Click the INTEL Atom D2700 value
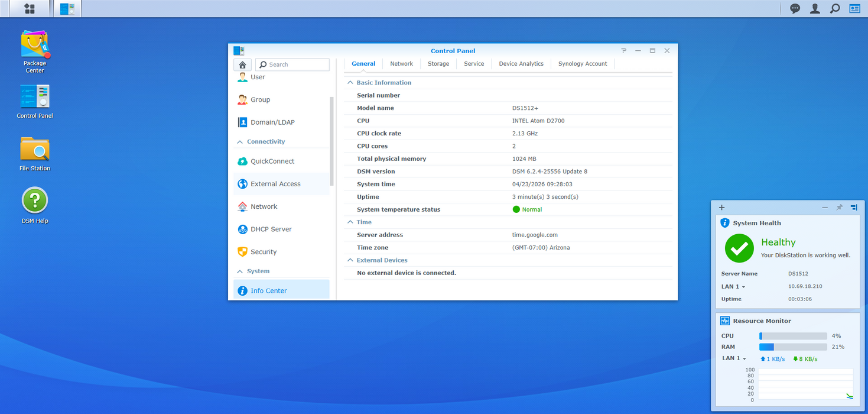 click(x=538, y=121)
